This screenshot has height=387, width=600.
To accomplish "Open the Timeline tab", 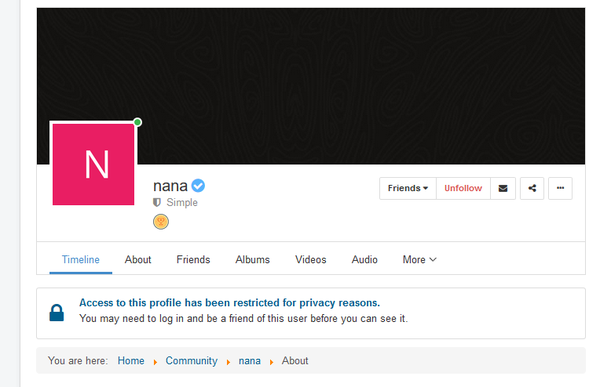I will point(81,260).
